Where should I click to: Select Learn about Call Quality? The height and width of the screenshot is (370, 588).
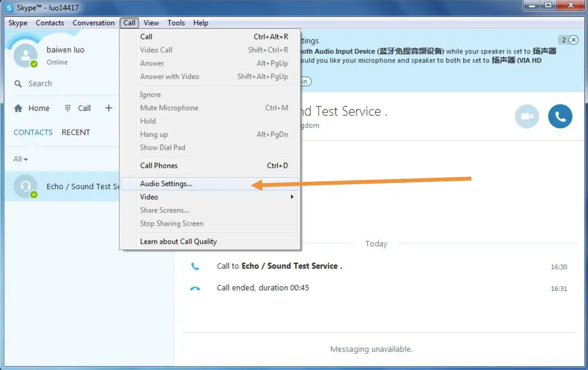tap(210, 241)
